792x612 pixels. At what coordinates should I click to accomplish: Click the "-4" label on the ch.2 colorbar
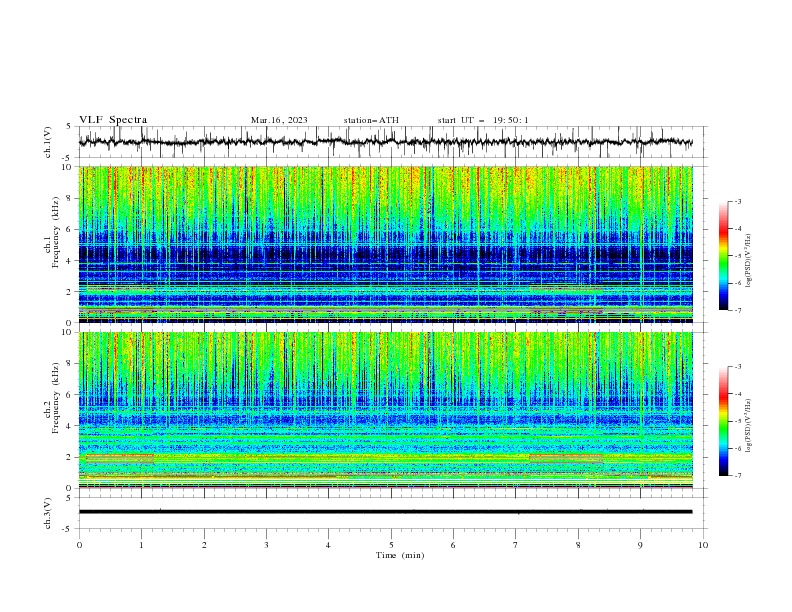tap(738, 394)
